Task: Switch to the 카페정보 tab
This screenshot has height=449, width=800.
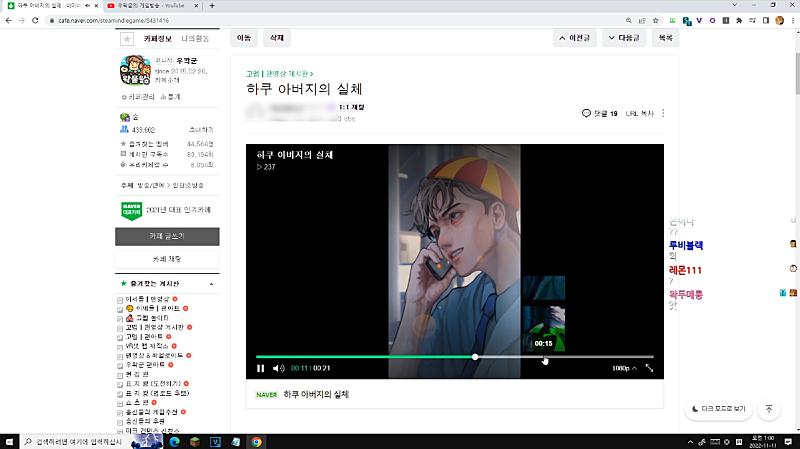Action: pos(158,39)
